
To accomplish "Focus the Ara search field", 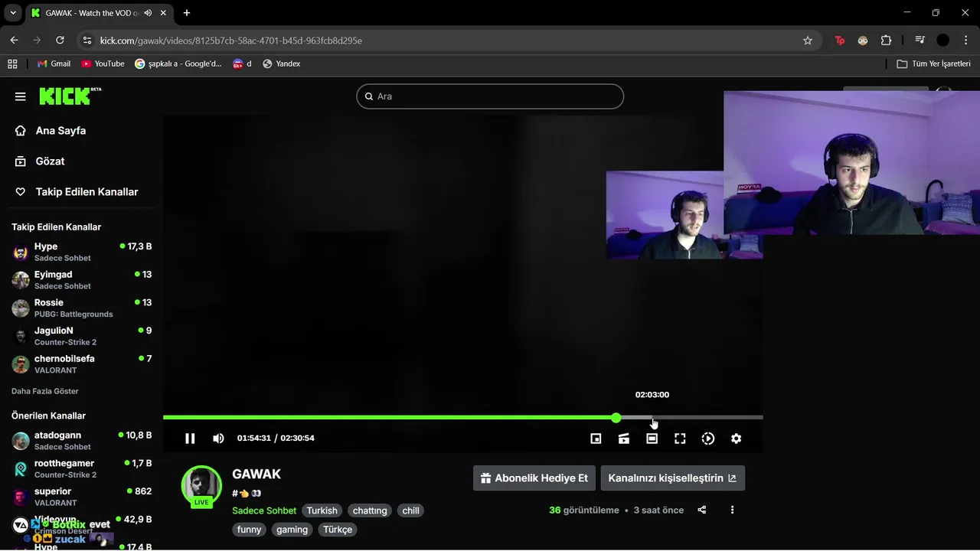I will click(x=490, y=96).
